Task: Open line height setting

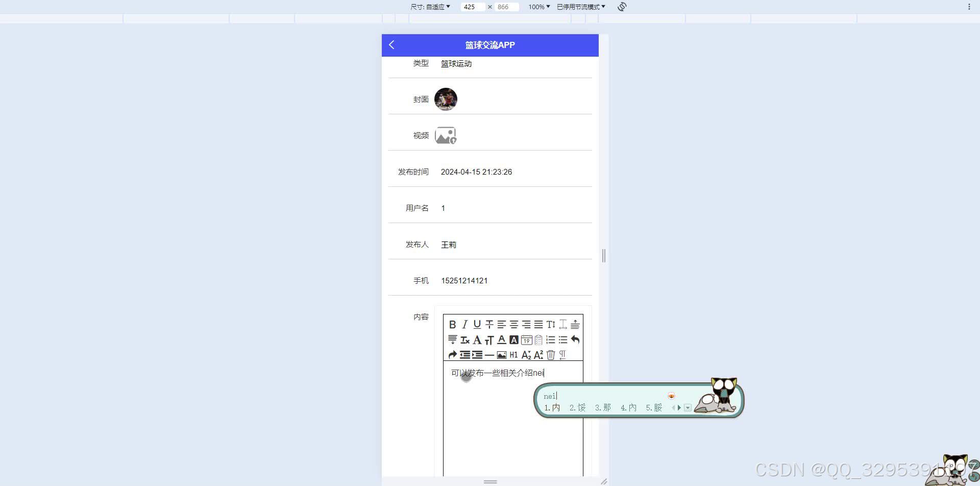Action: [x=550, y=325]
